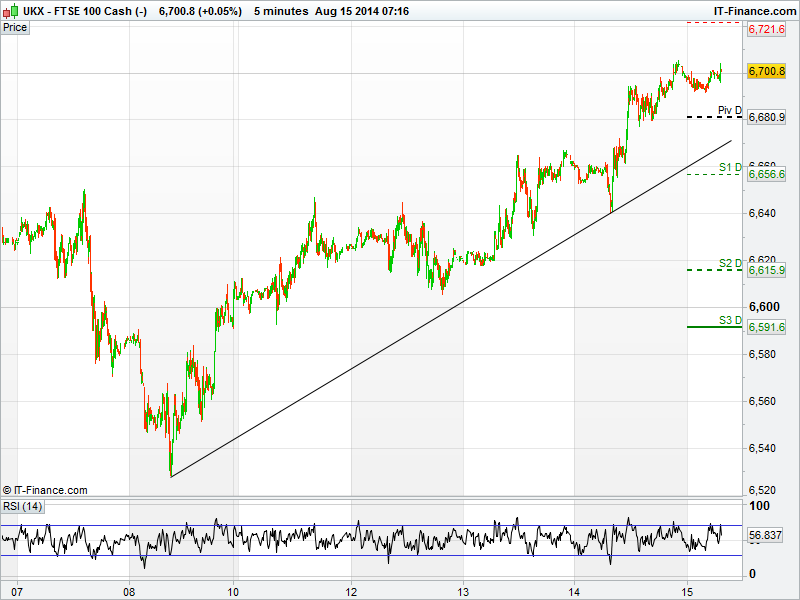This screenshot has width=800, height=600.
Task: Click the Price panel label
Action: click(15, 27)
